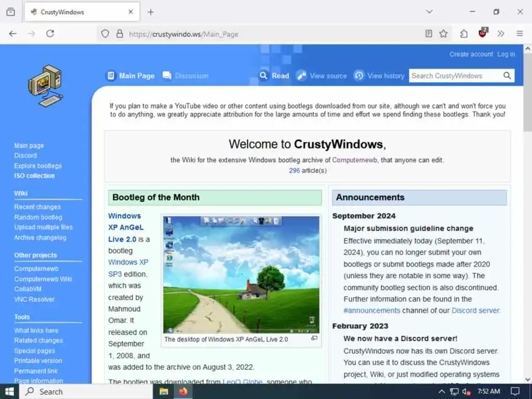Screen dimensions: 532x399
Task: Go back to previous page
Action: tap(12, 34)
